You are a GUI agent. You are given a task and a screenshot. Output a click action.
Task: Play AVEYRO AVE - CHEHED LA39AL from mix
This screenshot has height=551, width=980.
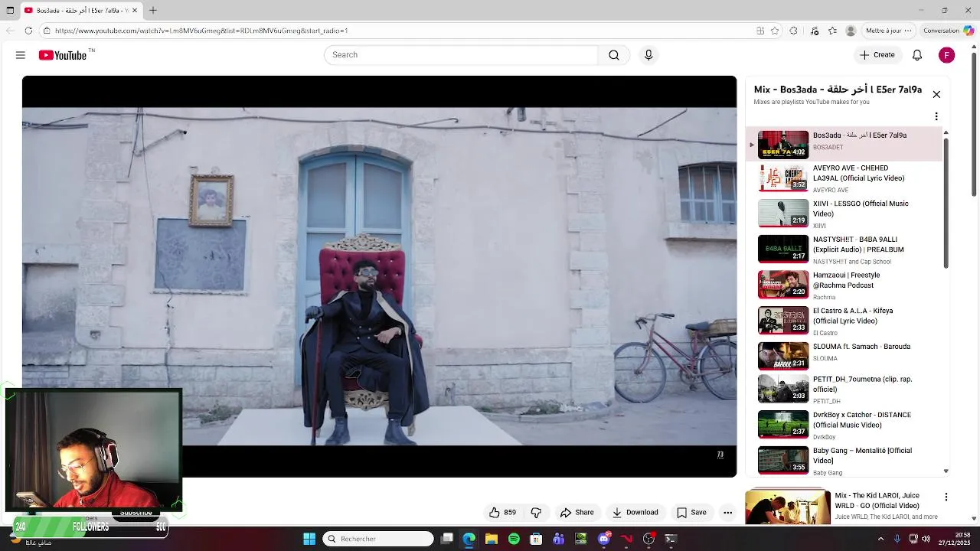(844, 178)
